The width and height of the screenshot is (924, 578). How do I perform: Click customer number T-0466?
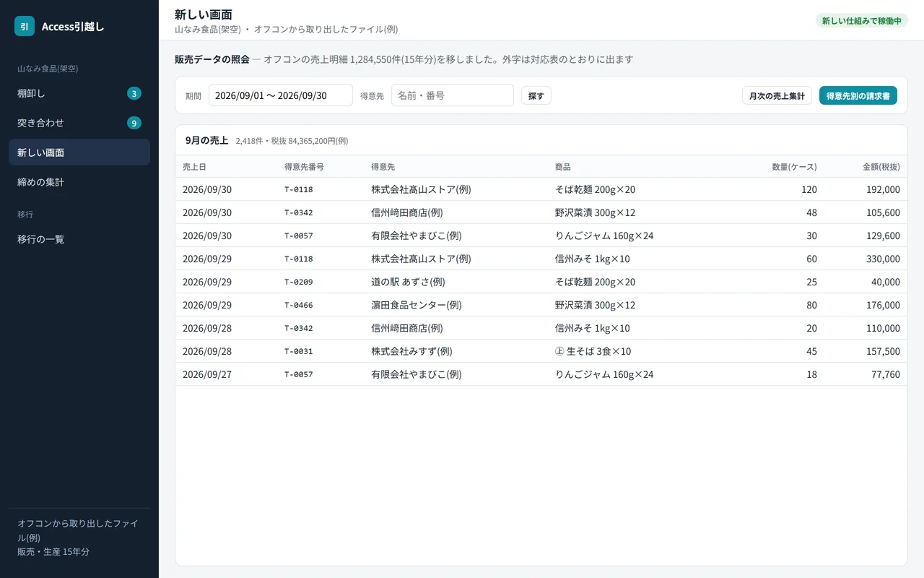pos(299,305)
